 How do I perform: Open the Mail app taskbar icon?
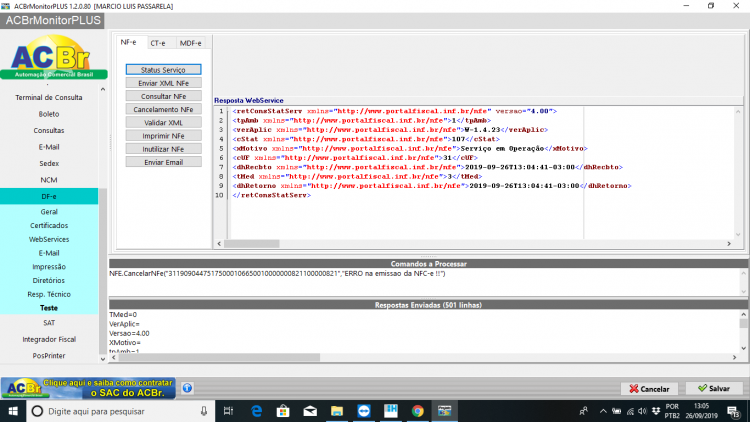[x=310, y=411]
